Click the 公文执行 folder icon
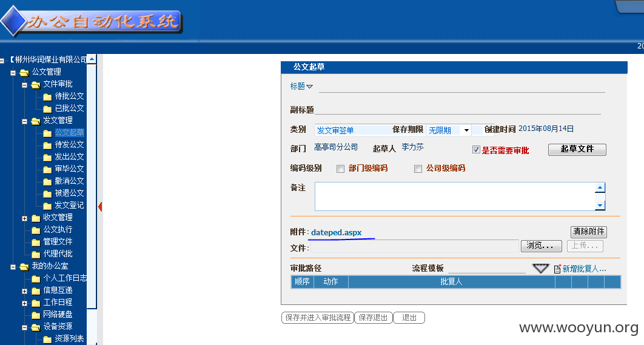This screenshot has height=345, width=644. [36, 230]
